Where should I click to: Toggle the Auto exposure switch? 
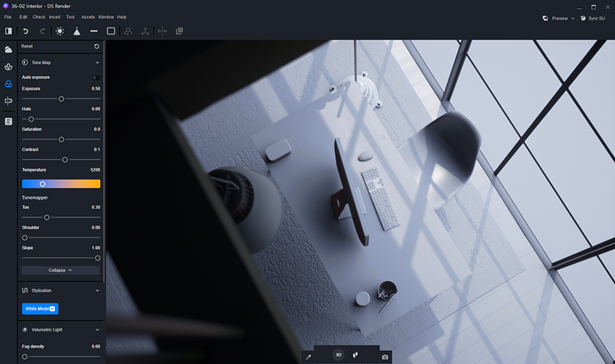pos(96,77)
